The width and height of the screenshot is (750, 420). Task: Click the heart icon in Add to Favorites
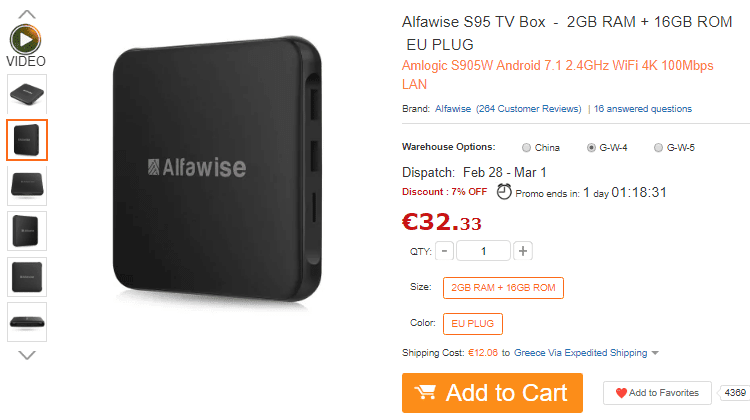[621, 393]
